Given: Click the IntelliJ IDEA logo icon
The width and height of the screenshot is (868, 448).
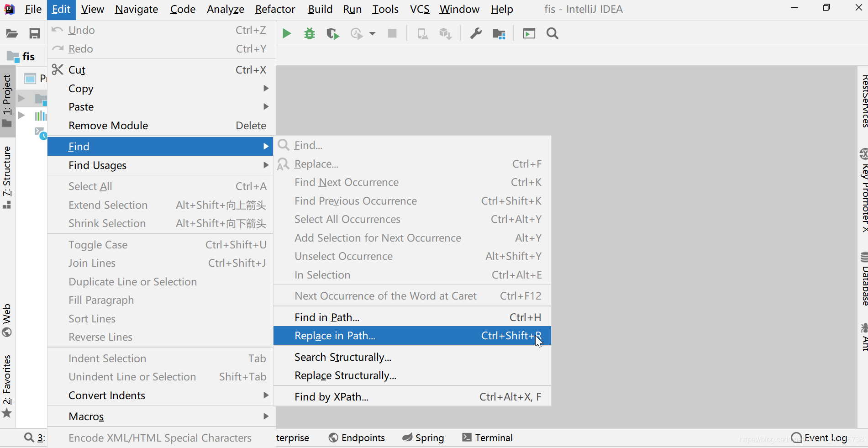Looking at the screenshot, I should click(x=9, y=9).
